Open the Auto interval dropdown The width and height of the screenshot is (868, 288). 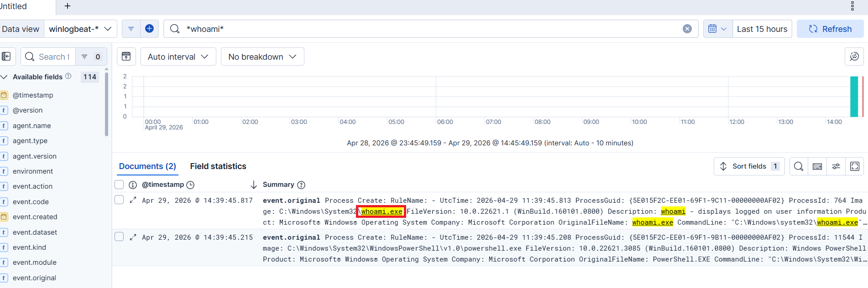(178, 57)
